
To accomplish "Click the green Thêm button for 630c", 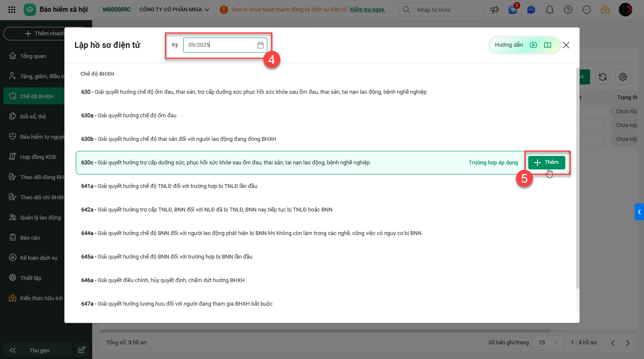I will (x=547, y=162).
